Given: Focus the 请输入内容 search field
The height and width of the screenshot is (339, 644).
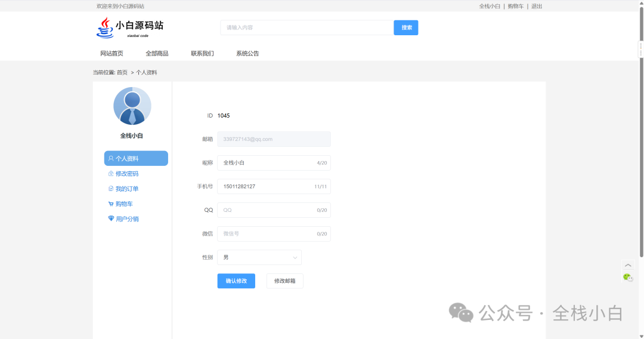Looking at the screenshot, I should tap(307, 27).
